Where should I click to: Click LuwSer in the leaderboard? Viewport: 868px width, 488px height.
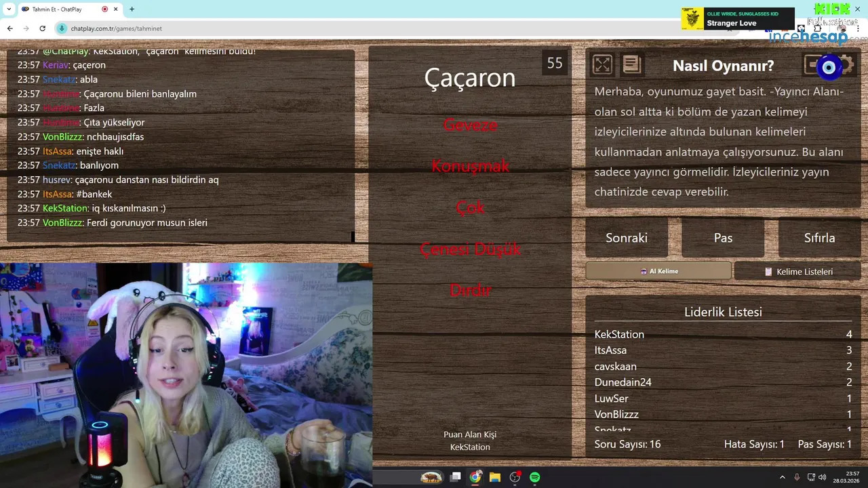(x=611, y=399)
